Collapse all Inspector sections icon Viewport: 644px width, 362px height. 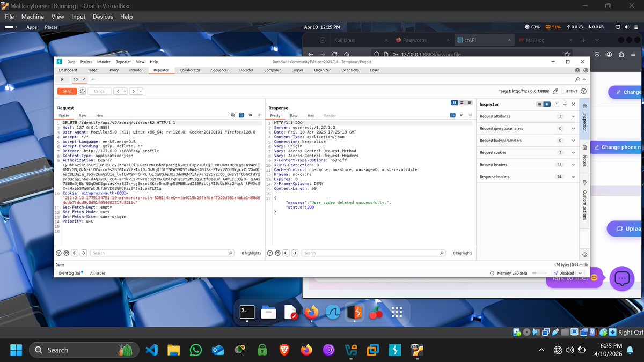565,104
